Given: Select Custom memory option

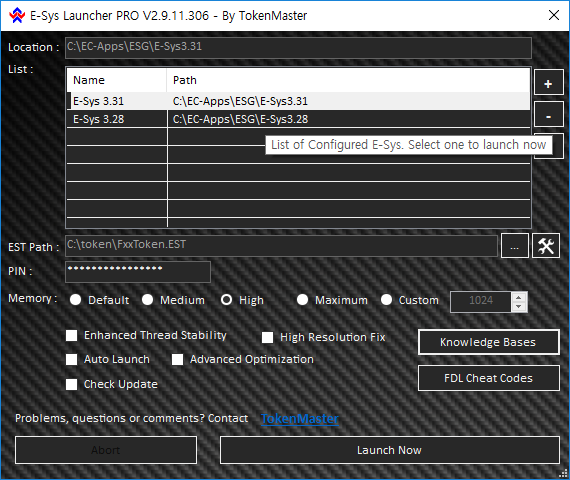Looking at the screenshot, I should (386, 300).
